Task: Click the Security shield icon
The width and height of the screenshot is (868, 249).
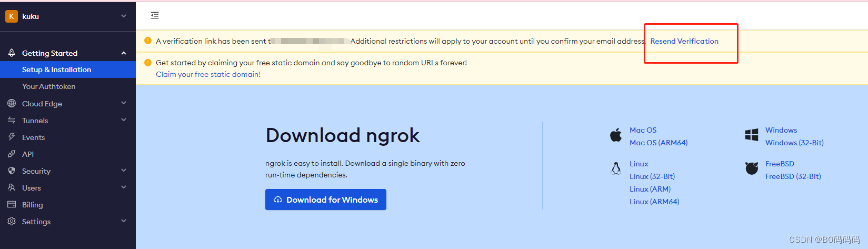Action: coord(12,171)
